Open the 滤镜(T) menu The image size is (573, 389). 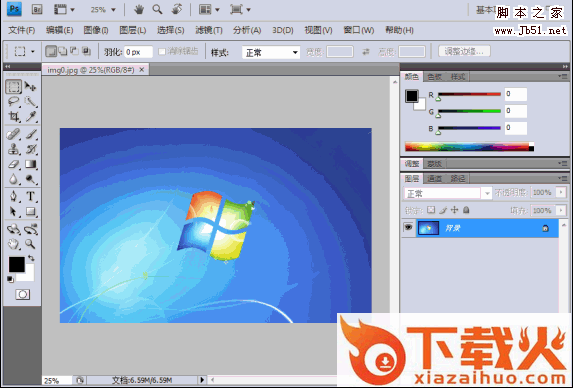click(x=209, y=30)
